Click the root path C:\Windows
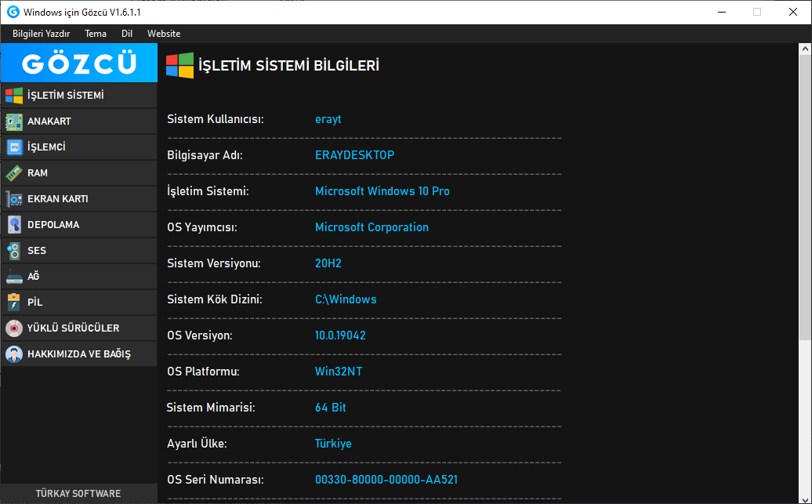The image size is (812, 504). tap(346, 299)
